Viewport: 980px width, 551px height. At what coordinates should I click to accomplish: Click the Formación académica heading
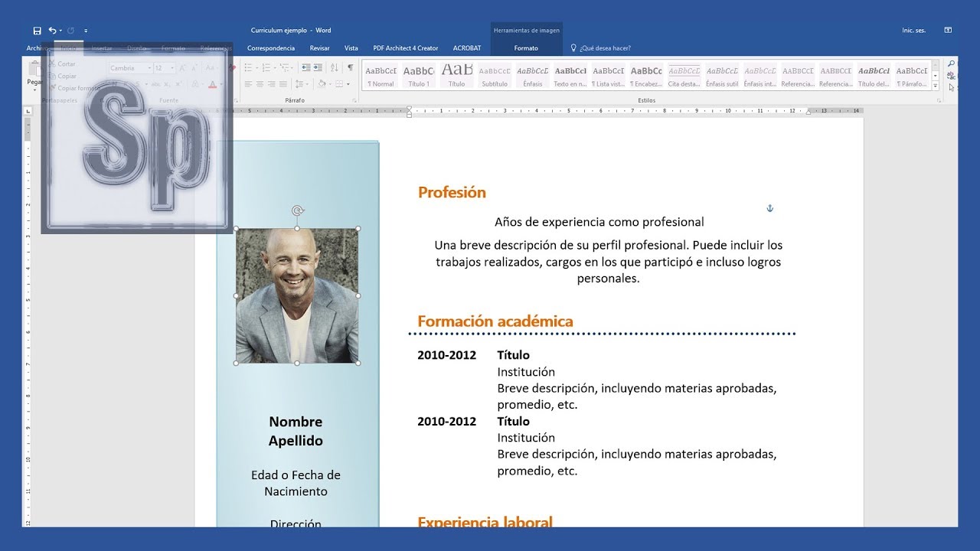pos(495,321)
